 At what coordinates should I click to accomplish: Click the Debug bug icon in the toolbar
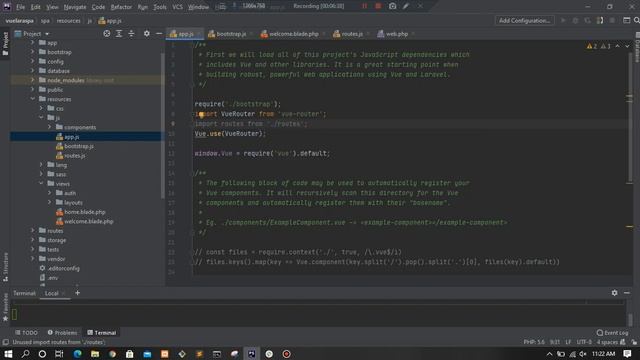[576, 20]
